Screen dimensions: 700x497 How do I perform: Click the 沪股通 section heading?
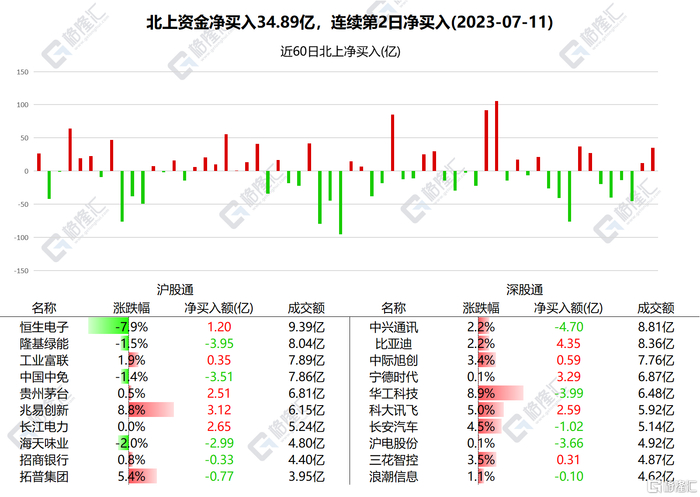(x=175, y=290)
